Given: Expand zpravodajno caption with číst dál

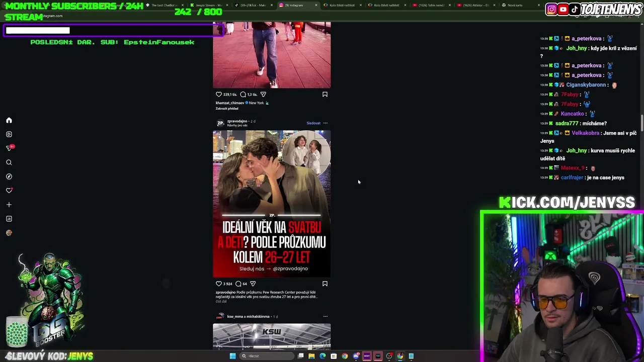Looking at the screenshot, I should (x=221, y=301).
